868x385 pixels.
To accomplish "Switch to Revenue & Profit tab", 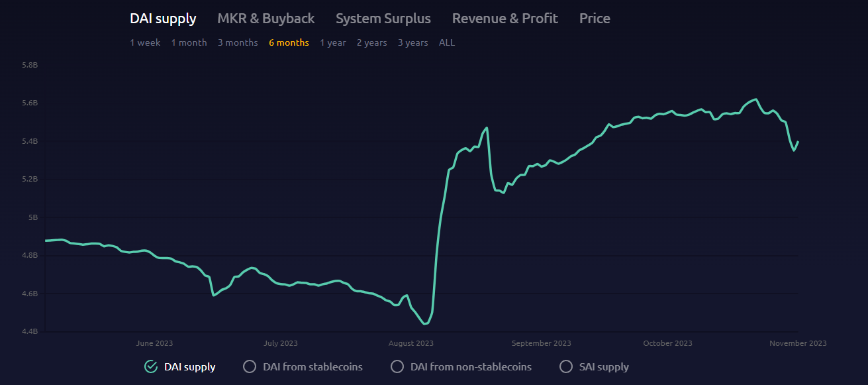I will point(505,19).
